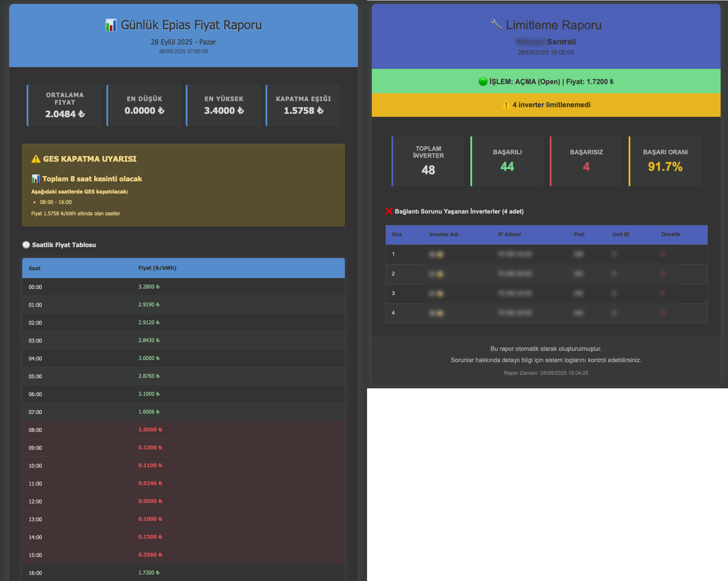
Task: Select the Ortalama Fiyat stat card
Action: coord(65,105)
